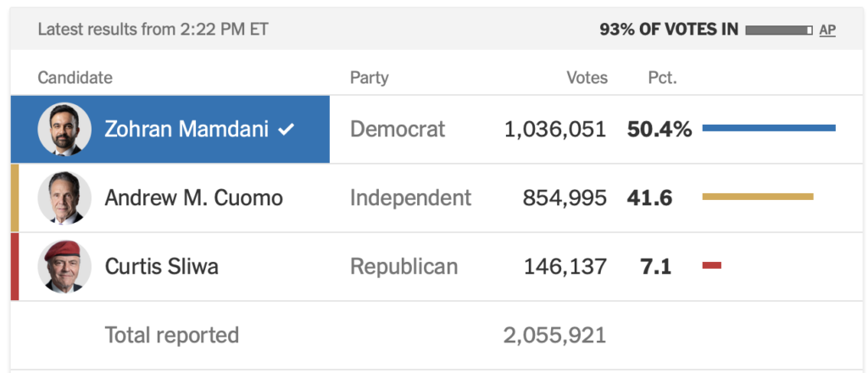
Task: Click the Party column header
Action: point(369,78)
